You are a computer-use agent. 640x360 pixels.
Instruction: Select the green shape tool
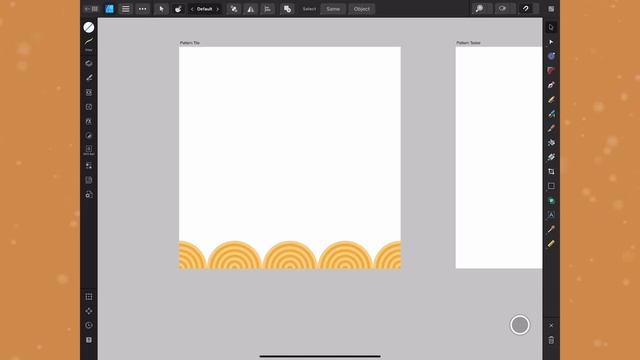tap(551, 200)
